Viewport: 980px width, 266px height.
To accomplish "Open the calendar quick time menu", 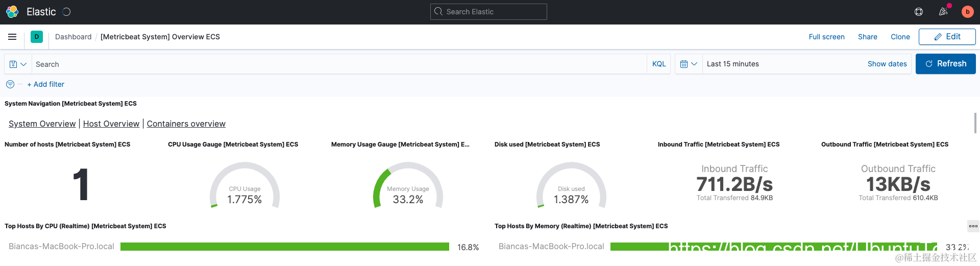I will click(689, 64).
